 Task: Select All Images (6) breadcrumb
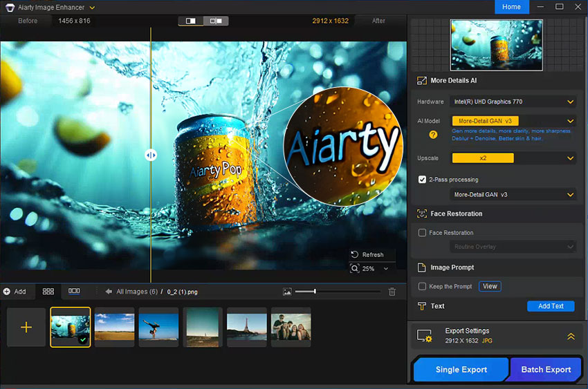click(137, 292)
